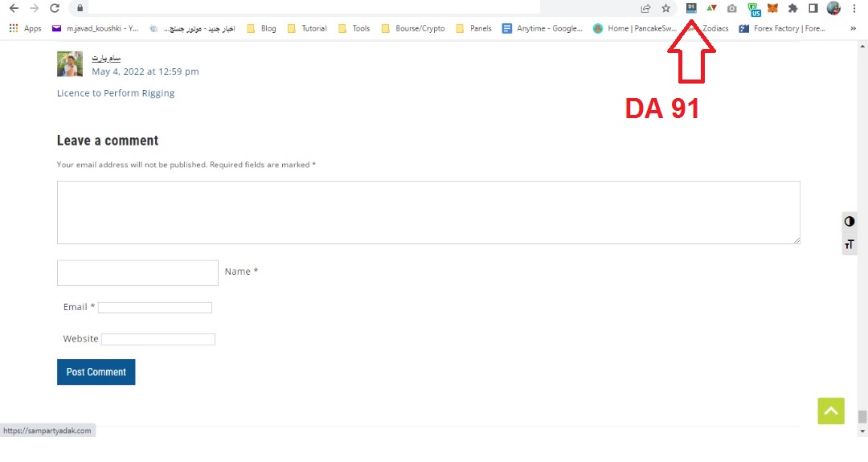The image size is (868, 462).
Task: Focus the Website input field
Action: [x=158, y=339]
